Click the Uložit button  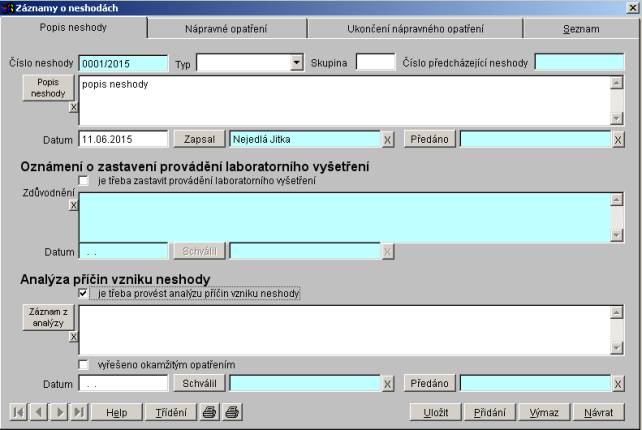(x=435, y=412)
